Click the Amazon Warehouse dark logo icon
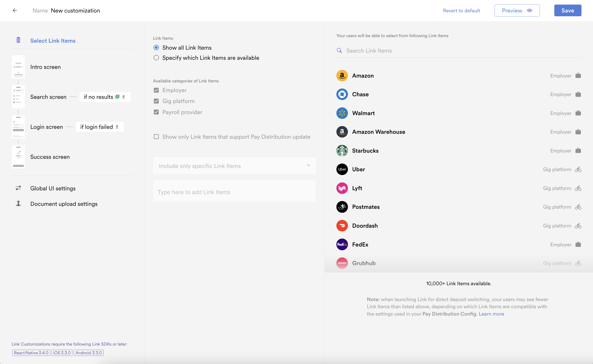 pyautogui.click(x=342, y=132)
